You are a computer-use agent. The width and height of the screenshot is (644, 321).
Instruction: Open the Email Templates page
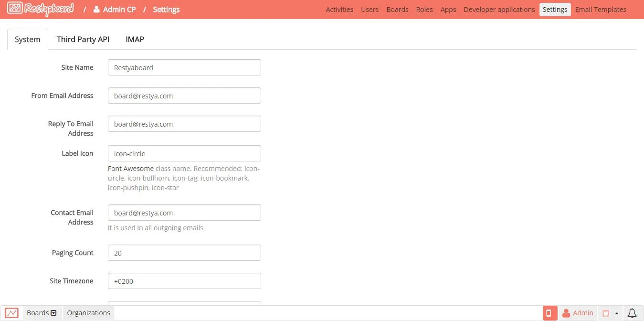point(601,10)
